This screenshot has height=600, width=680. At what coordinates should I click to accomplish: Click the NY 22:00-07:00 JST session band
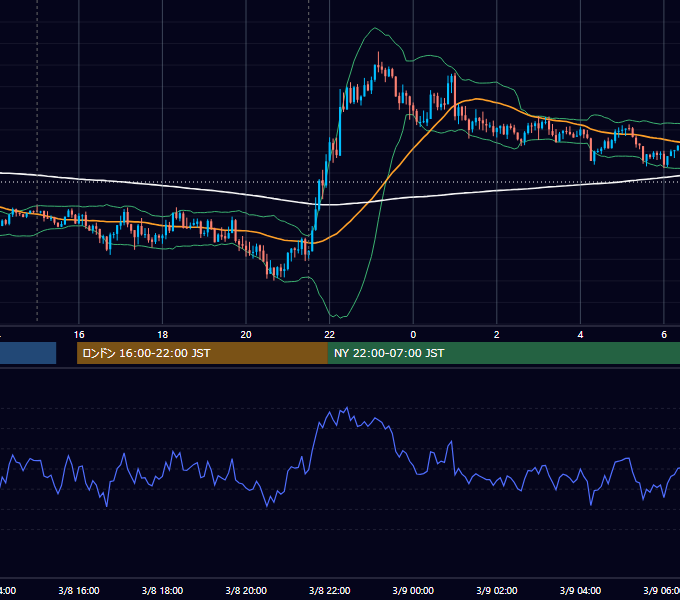[503, 353]
